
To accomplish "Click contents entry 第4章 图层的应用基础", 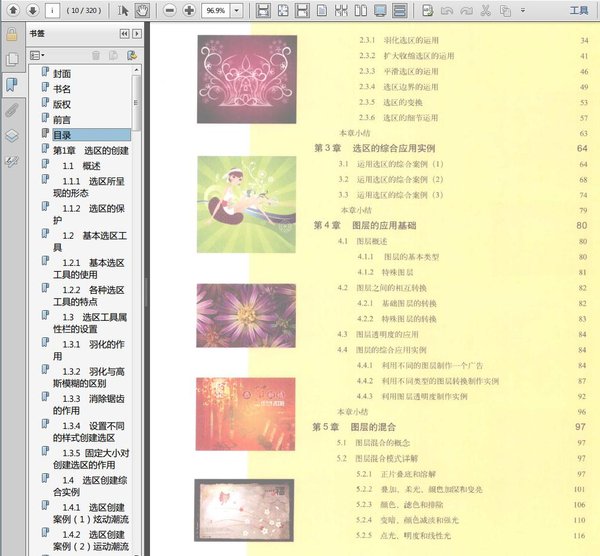I will [365, 225].
